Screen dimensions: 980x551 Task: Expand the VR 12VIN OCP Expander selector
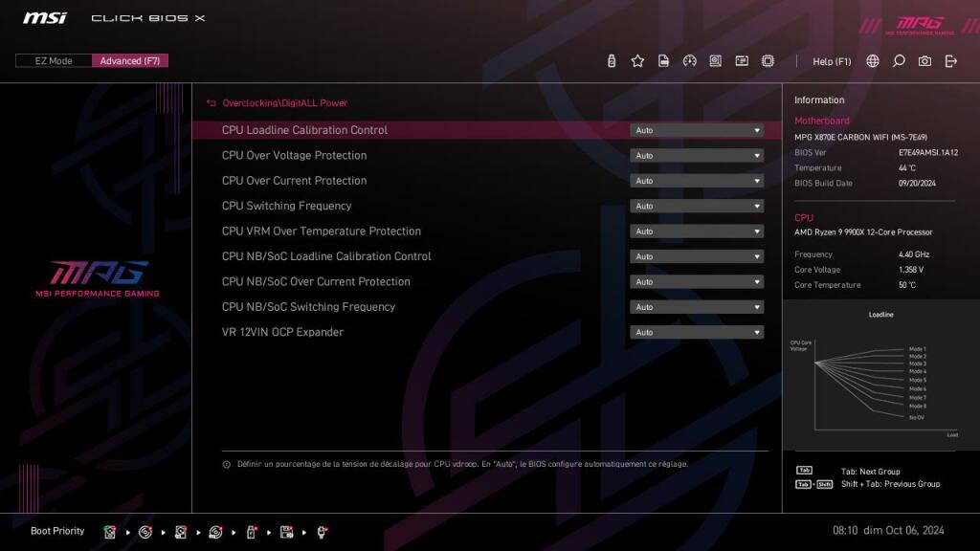[697, 332]
